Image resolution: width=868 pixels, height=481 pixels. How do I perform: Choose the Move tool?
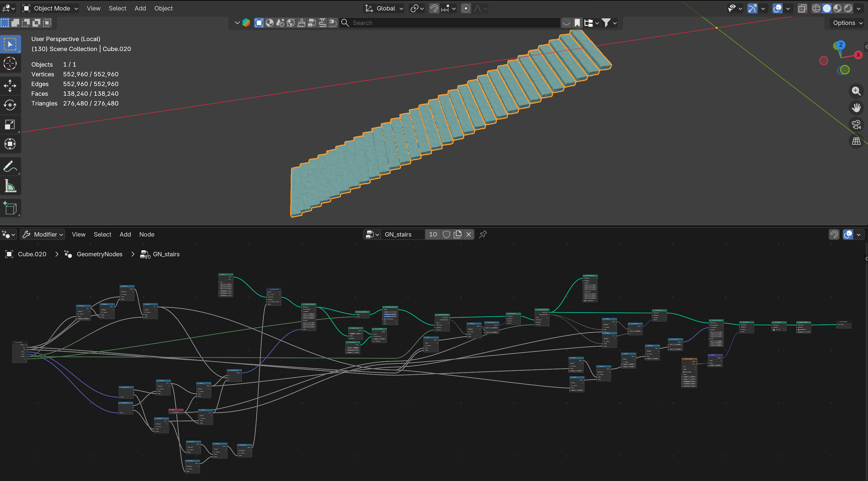pos(10,86)
